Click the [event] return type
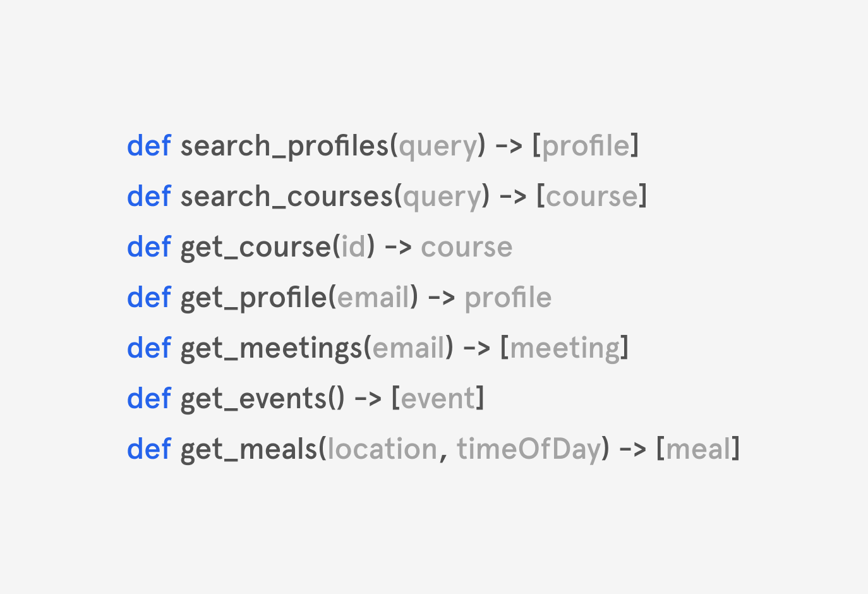Image resolution: width=868 pixels, height=594 pixels. point(438,399)
